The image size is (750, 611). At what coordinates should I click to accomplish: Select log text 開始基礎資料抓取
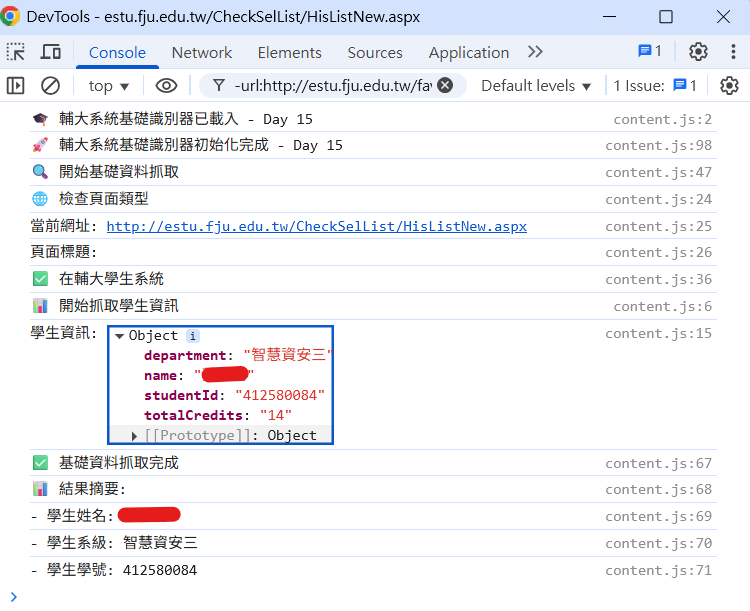coord(119,172)
